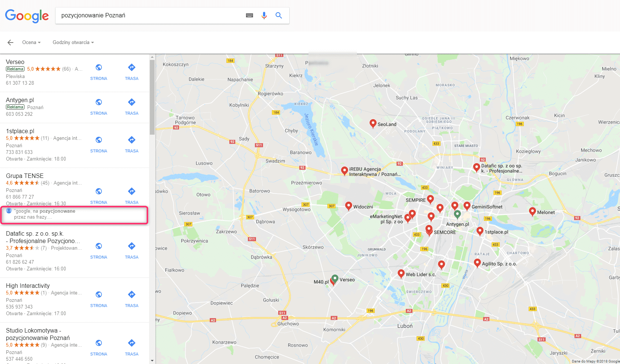Select the 1stplace.pl listing title
This screenshot has width=620, height=364.
[20, 131]
